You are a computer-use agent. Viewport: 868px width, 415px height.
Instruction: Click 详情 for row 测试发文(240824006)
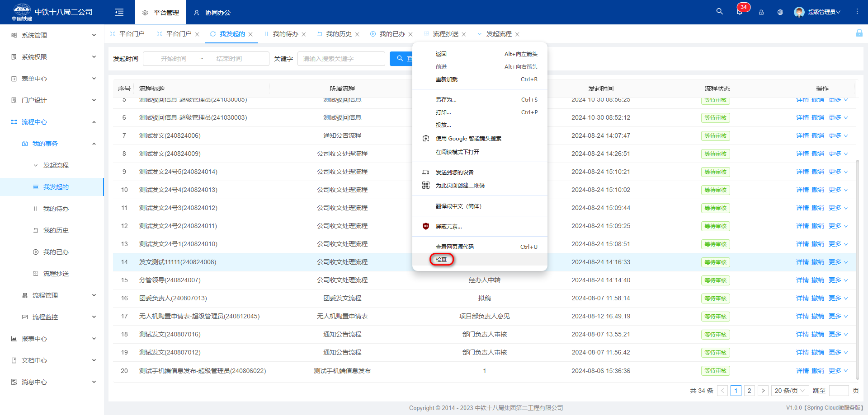point(802,135)
